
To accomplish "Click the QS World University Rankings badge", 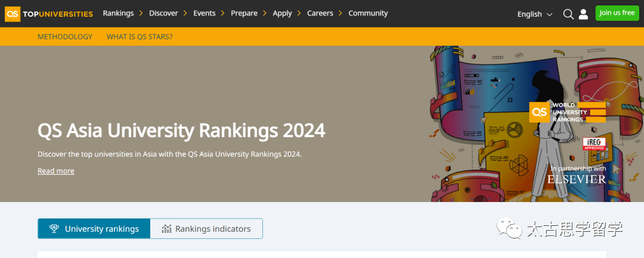I will (x=568, y=112).
